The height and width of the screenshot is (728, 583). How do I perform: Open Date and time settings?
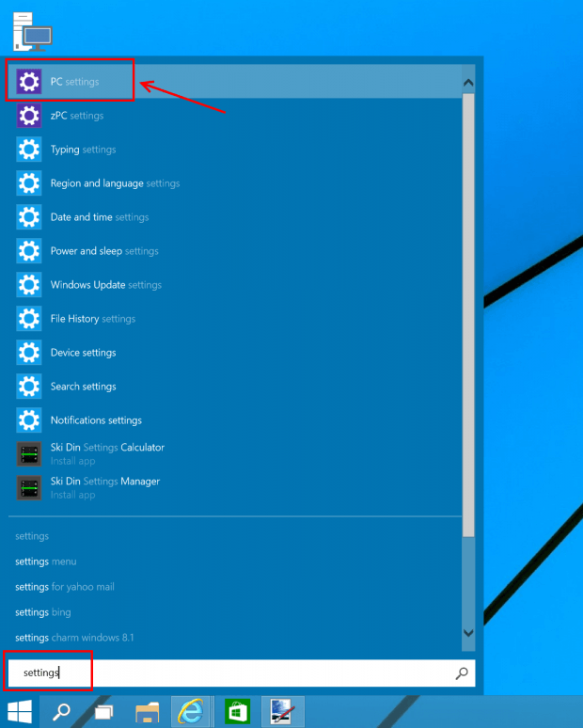pos(235,217)
